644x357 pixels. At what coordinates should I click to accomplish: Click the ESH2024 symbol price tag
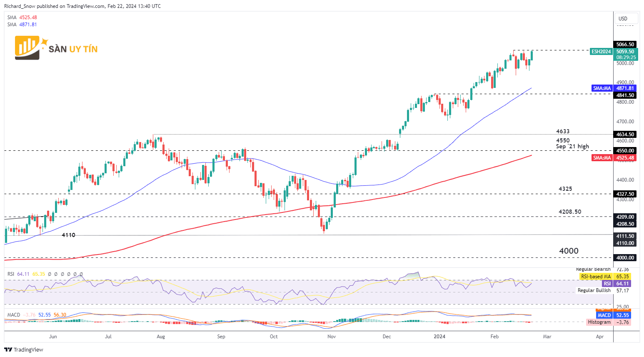[x=601, y=52]
